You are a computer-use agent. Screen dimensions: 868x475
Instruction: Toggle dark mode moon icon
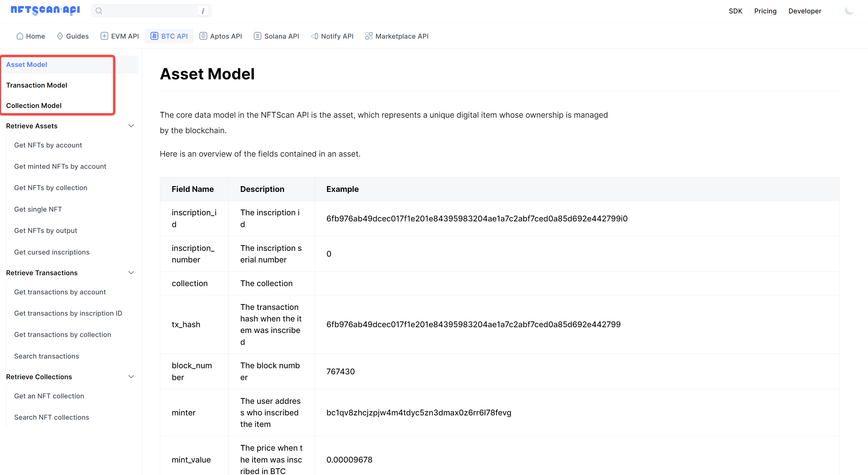(x=849, y=11)
